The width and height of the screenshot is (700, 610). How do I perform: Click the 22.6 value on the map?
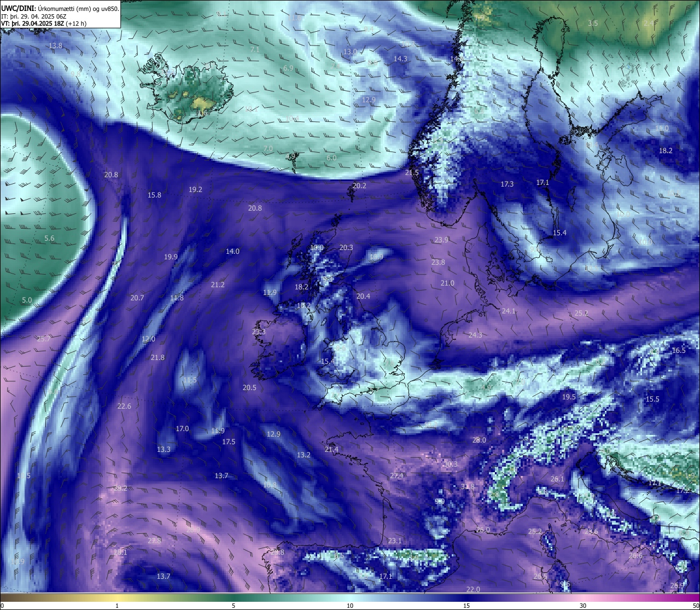[124, 406]
